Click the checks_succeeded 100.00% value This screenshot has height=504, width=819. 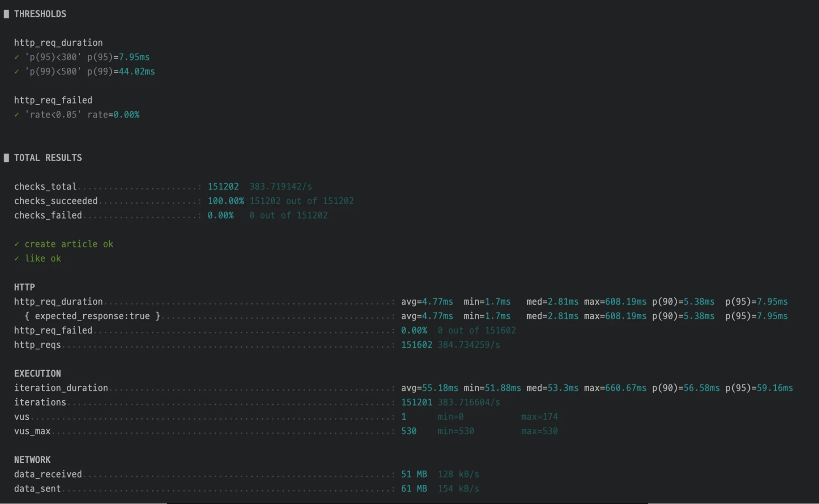tap(226, 201)
